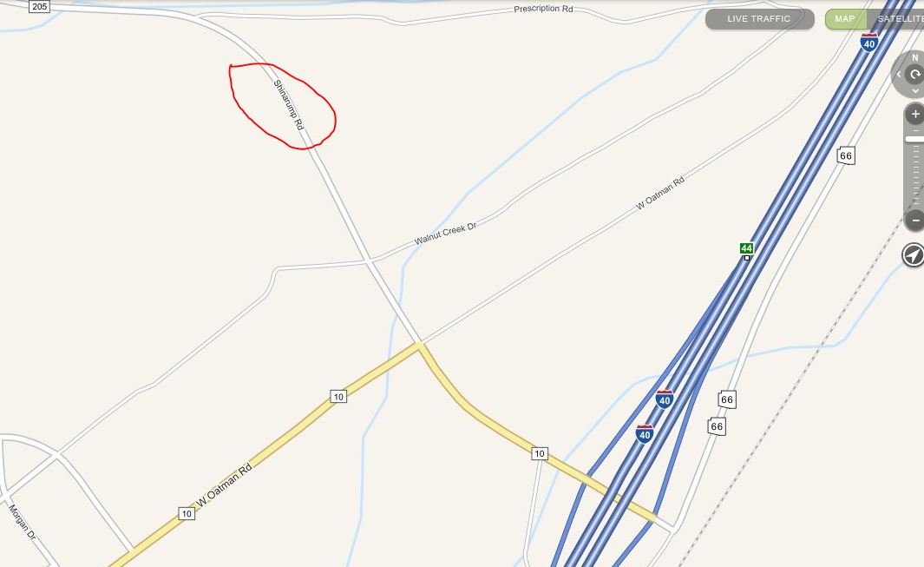Switch to Map view
The height and width of the screenshot is (567, 924).
[x=845, y=19]
